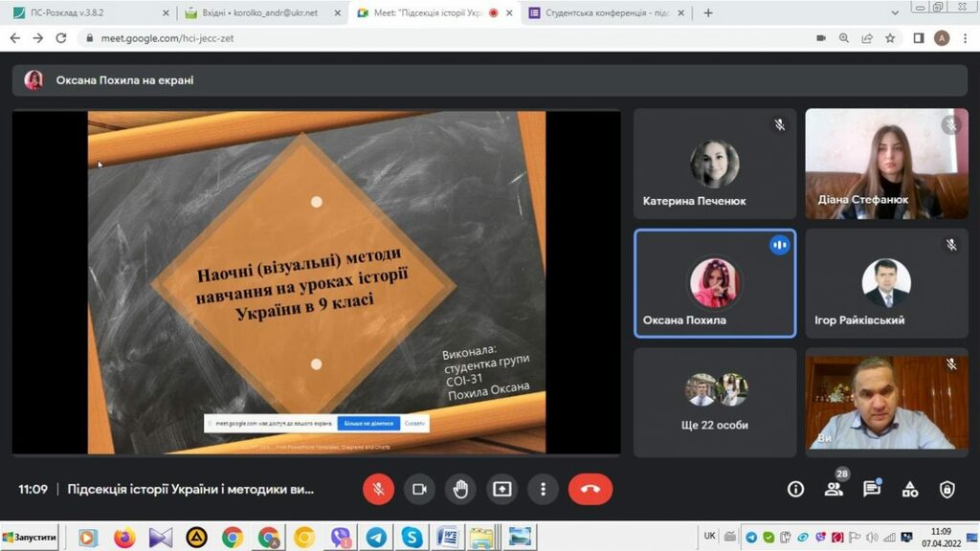This screenshot has width=980, height=551.
Task: Leave the call with red hangup button
Action: (x=590, y=489)
